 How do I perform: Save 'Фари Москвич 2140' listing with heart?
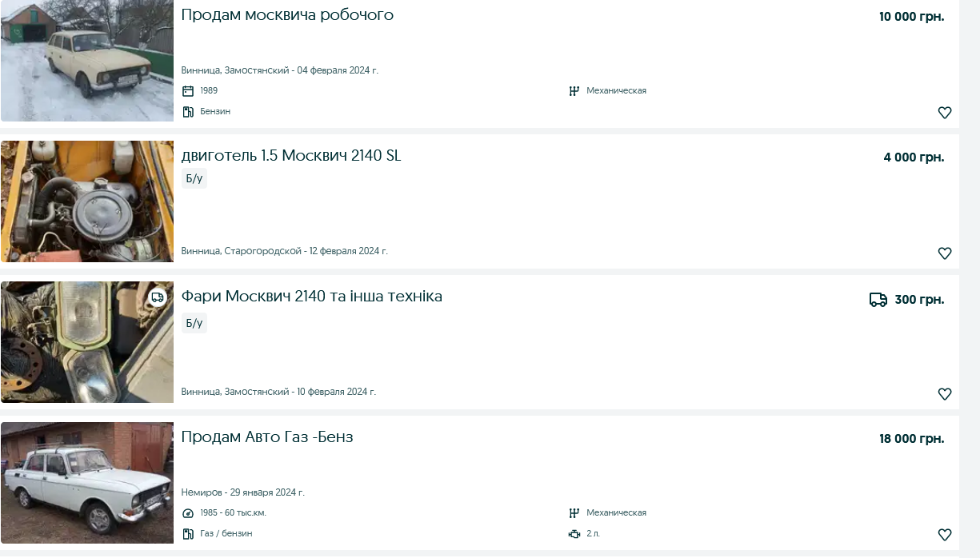click(944, 394)
